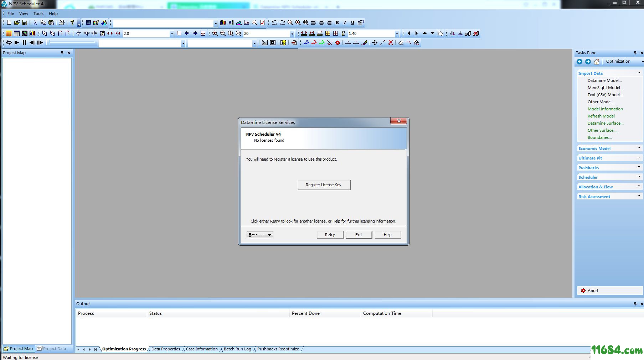
Task: Click Exit in license dialog
Action: tap(359, 235)
